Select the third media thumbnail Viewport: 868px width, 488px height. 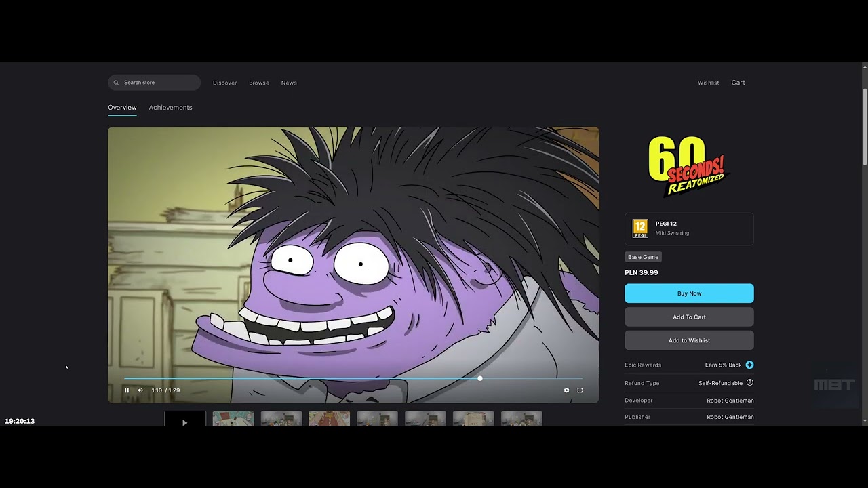coord(281,419)
